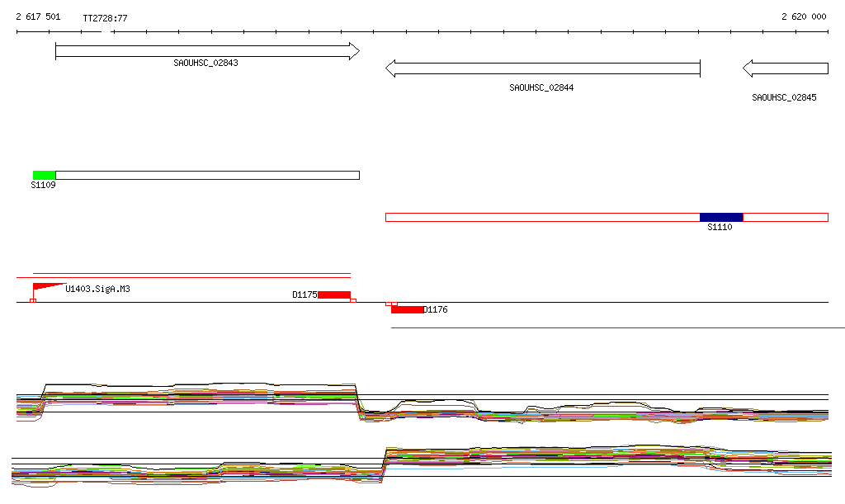Select the TT2728:77 label text
The height and width of the screenshot is (504, 845).
[105, 18]
